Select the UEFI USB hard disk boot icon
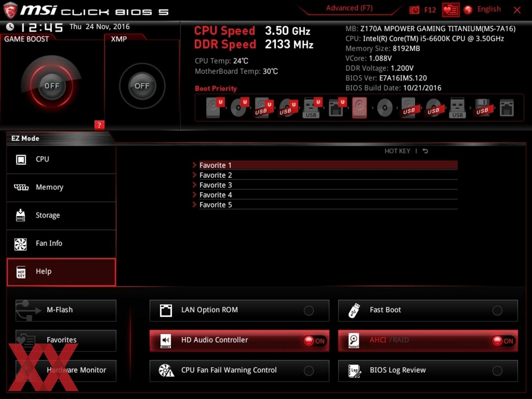The width and height of the screenshot is (532, 399). 263,108
